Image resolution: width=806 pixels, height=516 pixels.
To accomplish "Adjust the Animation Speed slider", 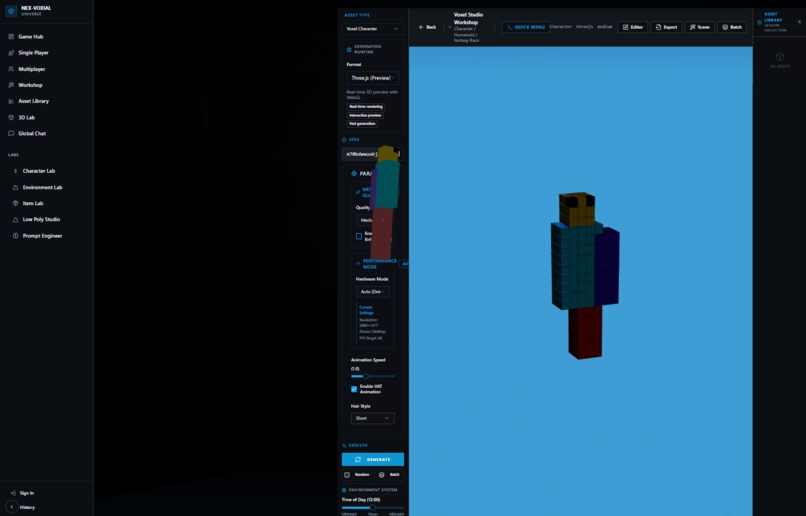I will point(373,376).
